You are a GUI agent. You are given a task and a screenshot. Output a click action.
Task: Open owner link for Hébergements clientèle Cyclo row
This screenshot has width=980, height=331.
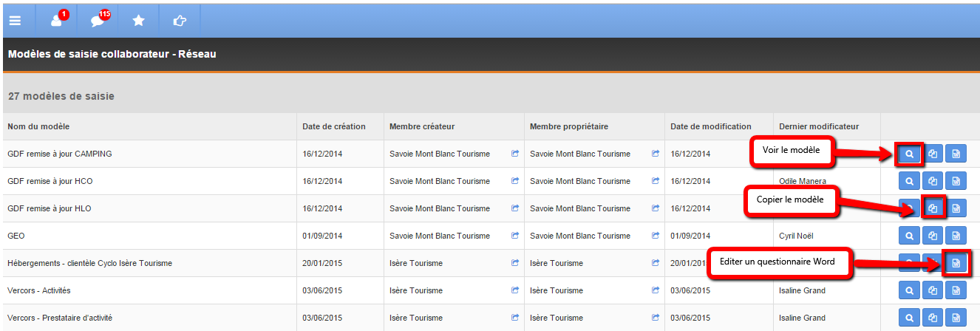pos(655,263)
